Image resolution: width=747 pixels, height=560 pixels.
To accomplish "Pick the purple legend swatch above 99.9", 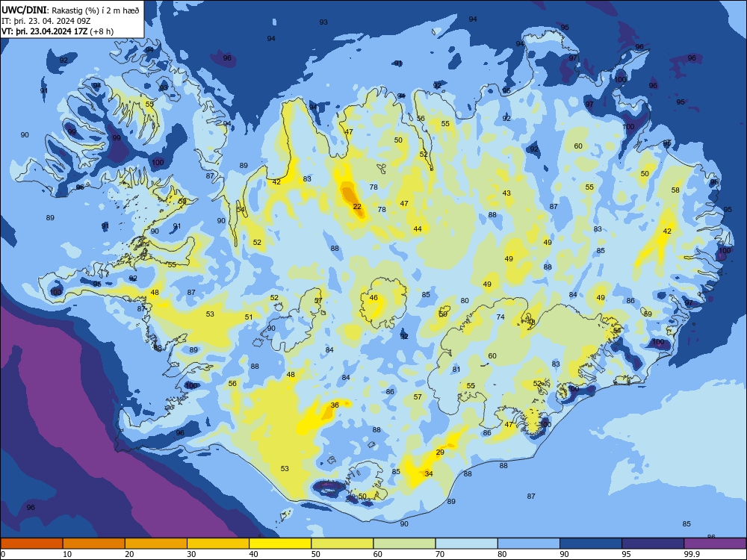I will (715, 544).
